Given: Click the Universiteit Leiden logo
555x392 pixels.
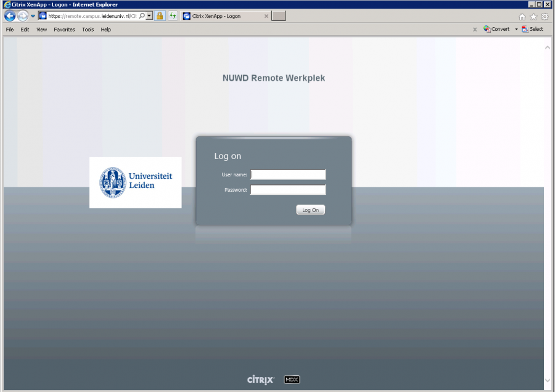Looking at the screenshot, I should 136,182.
